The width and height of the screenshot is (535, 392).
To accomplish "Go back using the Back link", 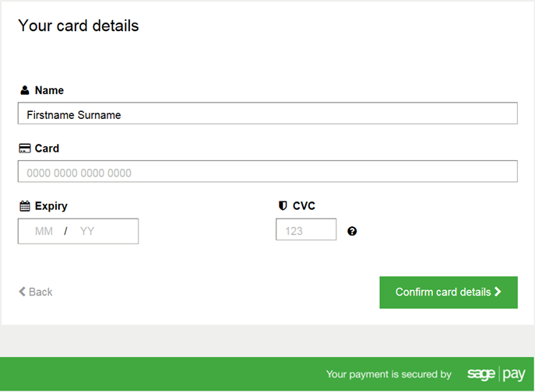I will (40, 292).
